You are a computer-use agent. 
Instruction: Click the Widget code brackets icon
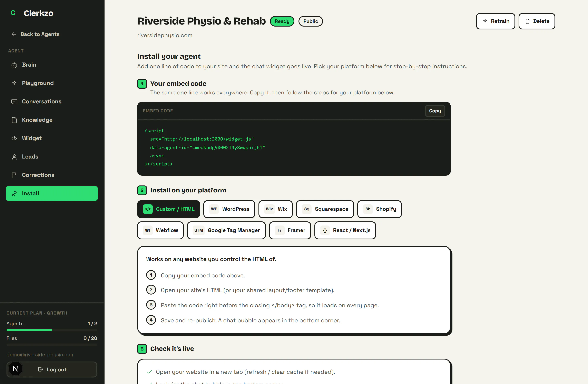[14, 138]
